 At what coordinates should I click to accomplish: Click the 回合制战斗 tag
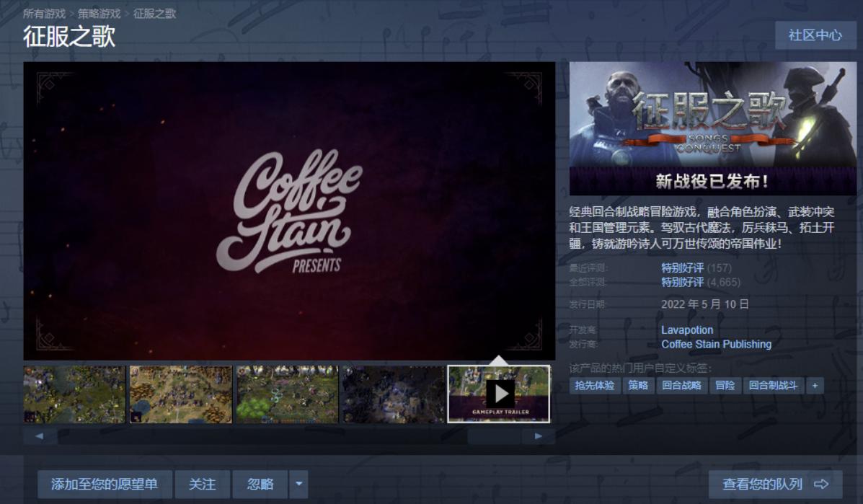pos(773,385)
